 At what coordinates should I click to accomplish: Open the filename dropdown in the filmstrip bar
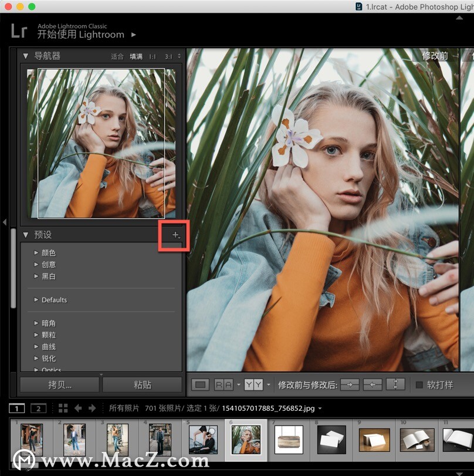(x=320, y=409)
